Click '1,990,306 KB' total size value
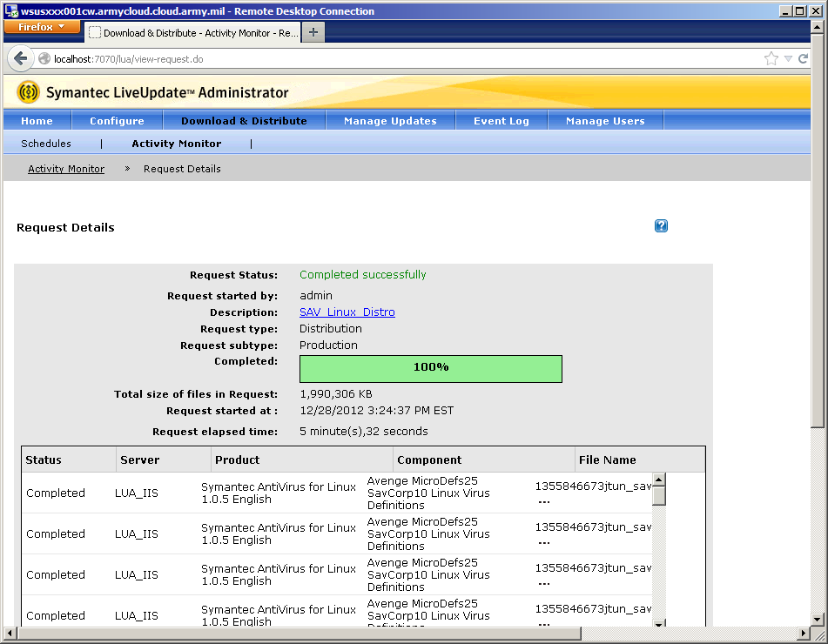Viewport: 828px width, 644px height. pyautogui.click(x=336, y=393)
